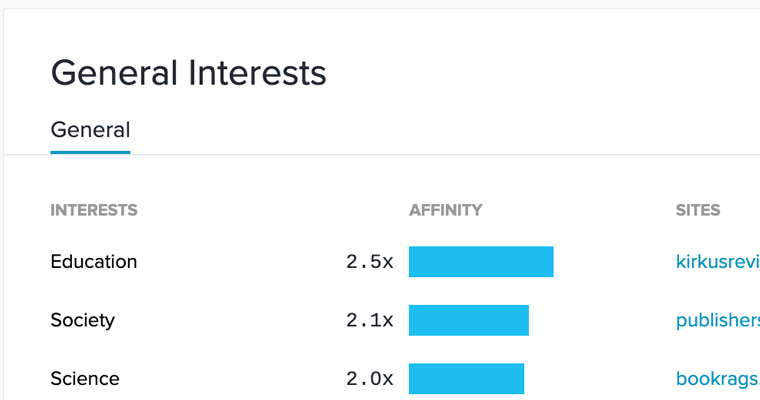The width and height of the screenshot is (760, 400).
Task: Select the Society interest row label
Action: [x=83, y=320]
